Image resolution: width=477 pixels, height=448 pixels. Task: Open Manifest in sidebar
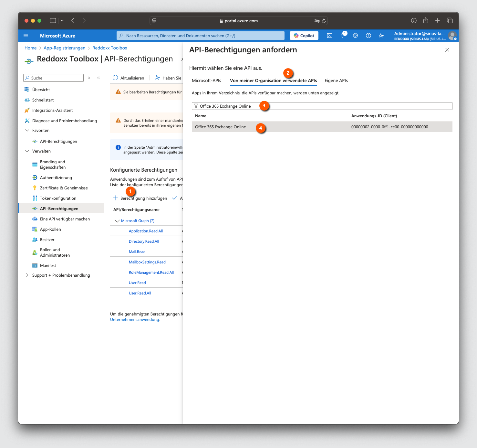(x=48, y=265)
